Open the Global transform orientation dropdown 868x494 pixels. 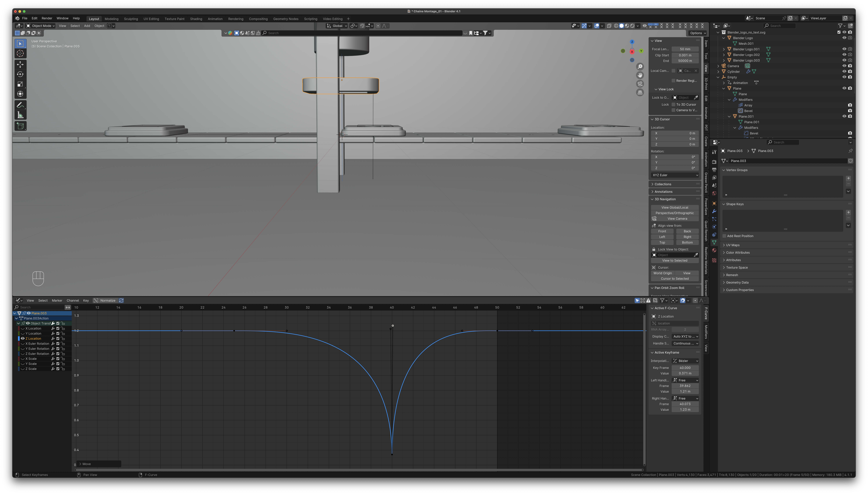[x=337, y=26]
